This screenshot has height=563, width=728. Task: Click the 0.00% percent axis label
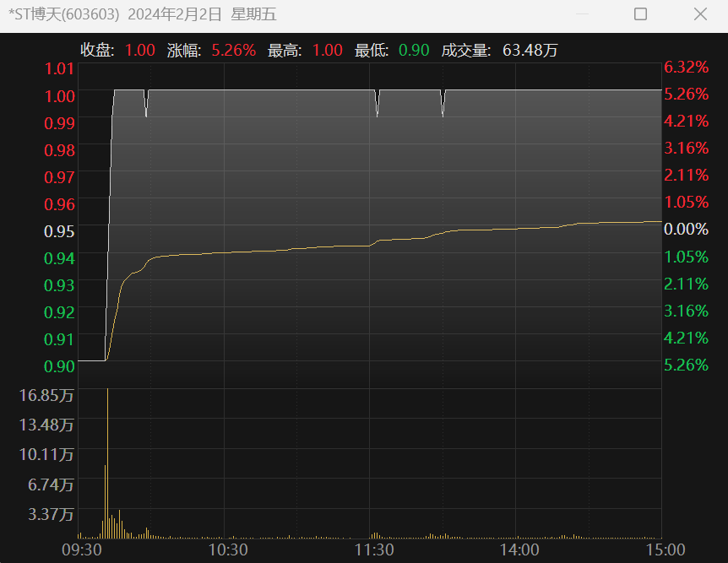tap(685, 229)
